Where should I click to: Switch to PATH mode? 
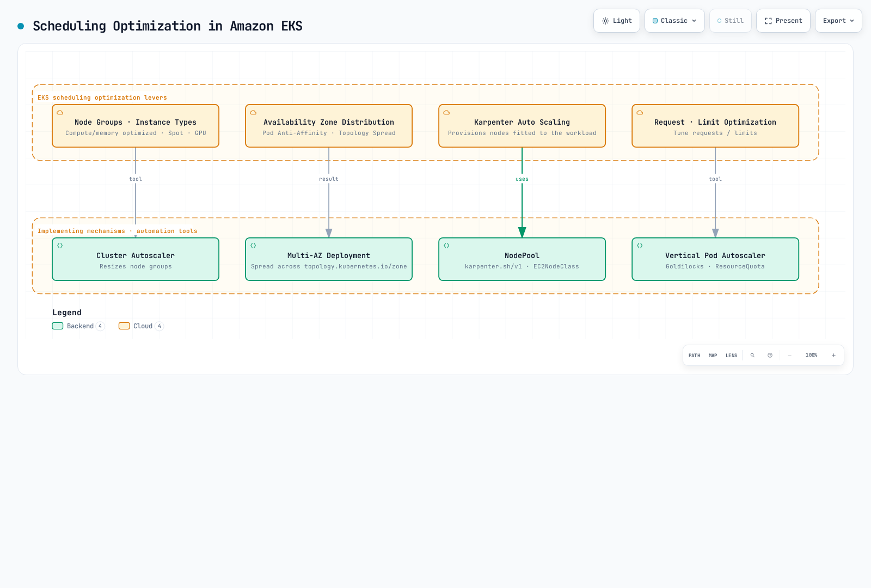(x=694, y=356)
